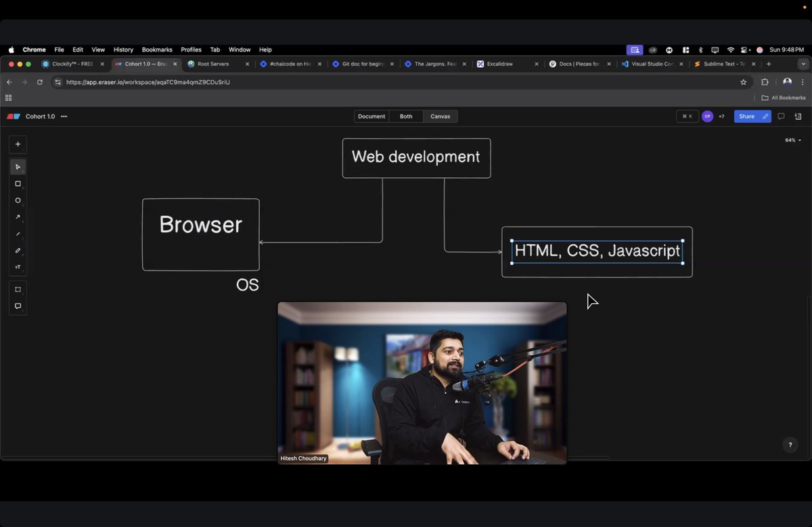Image resolution: width=812 pixels, height=527 pixels.
Task: Click the CP avatar in the top bar
Action: [707, 116]
